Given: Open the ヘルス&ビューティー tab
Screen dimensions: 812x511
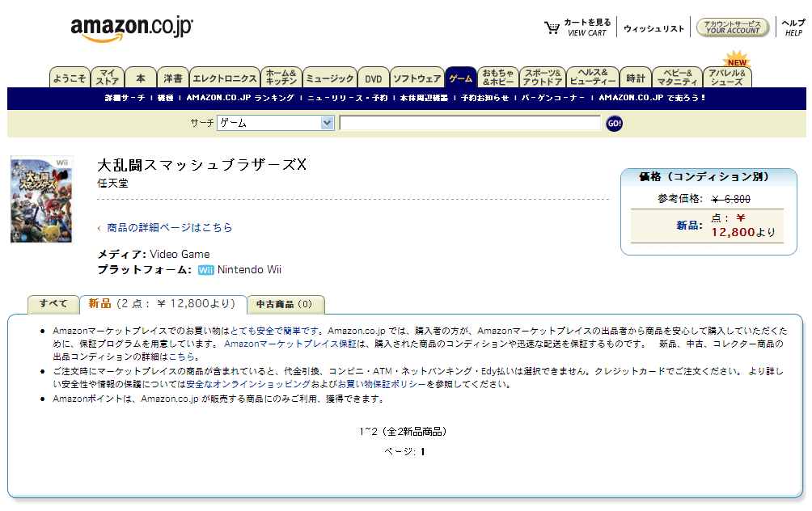Looking at the screenshot, I should coord(593,78).
